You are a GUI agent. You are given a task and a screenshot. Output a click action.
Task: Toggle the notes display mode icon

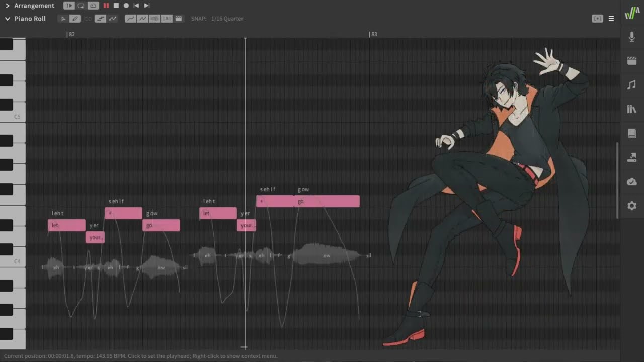(x=100, y=19)
